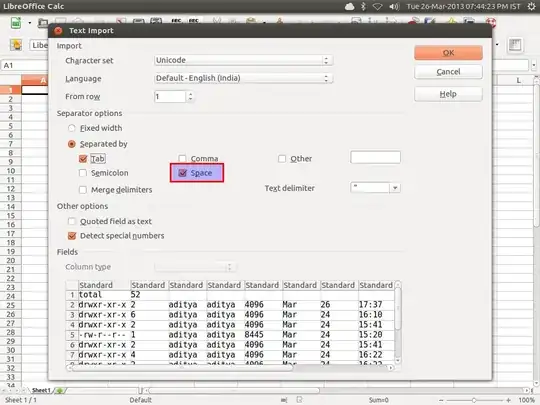Enable the Comma separator checkbox

[182, 159]
